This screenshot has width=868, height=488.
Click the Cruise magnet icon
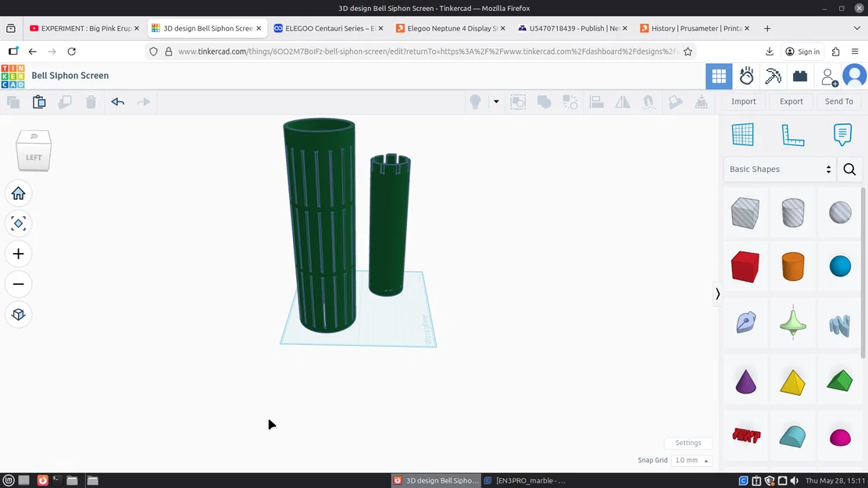[x=648, y=102]
